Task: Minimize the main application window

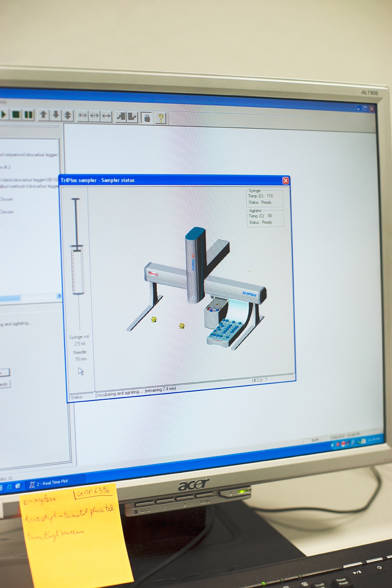Action: click(x=358, y=108)
